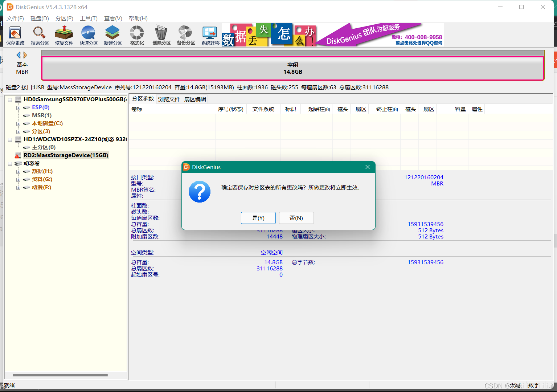Click the 序号(状态) column header
Viewport: 557px width, 392px height.
231,109
